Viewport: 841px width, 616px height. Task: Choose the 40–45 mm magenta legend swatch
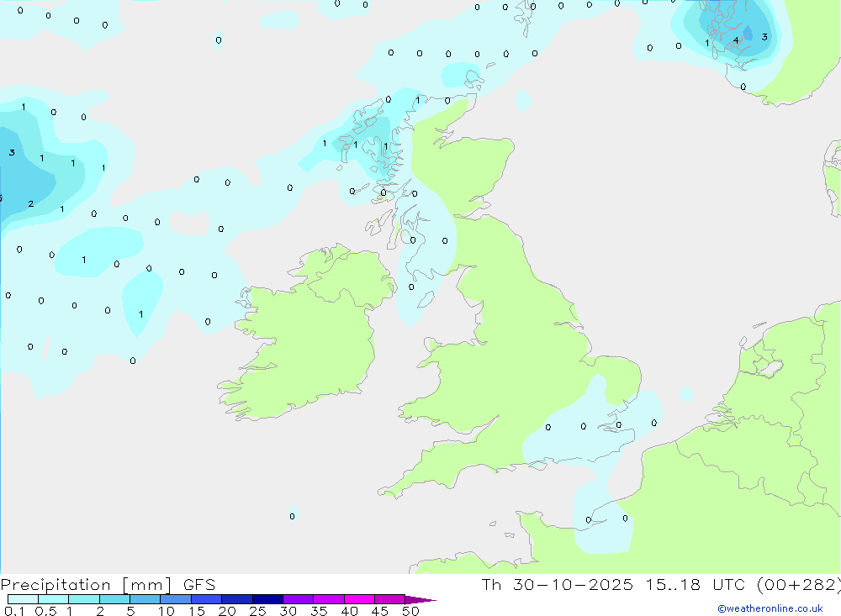pyautogui.click(x=359, y=599)
